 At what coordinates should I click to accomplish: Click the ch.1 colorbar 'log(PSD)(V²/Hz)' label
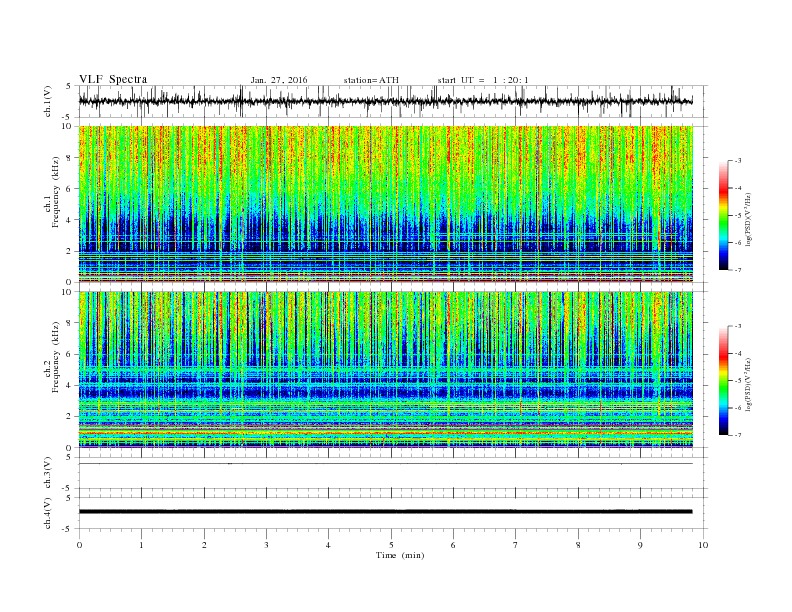748,219
